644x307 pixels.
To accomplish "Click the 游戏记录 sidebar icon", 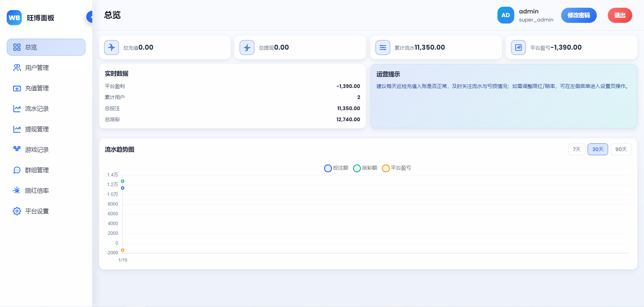I will [x=17, y=149].
